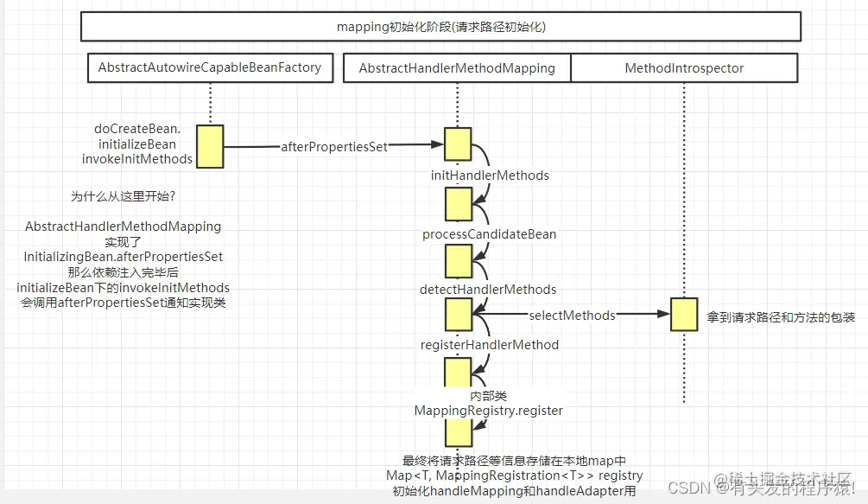
Task: Select the yellow activation box beside doCreateBean
Action: point(210,147)
